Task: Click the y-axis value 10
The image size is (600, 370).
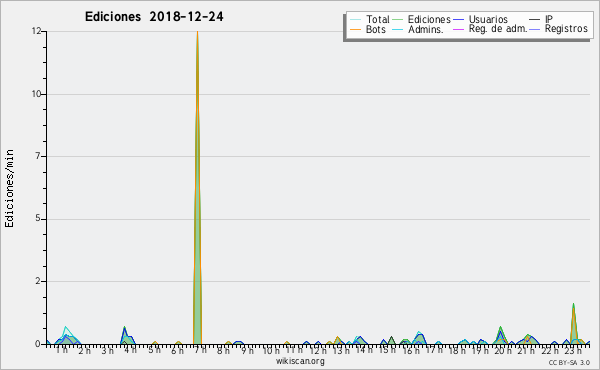Action: pos(36,94)
